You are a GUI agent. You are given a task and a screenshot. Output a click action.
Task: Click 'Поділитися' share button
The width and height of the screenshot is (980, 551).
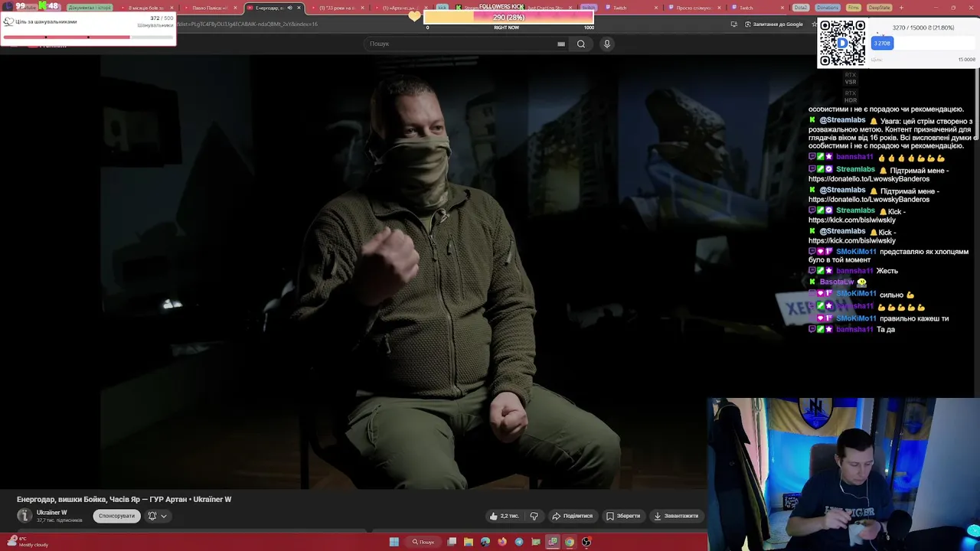coord(573,516)
